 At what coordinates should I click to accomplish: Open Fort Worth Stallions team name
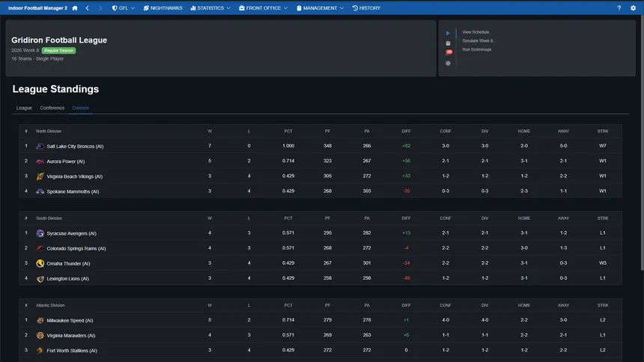point(72,351)
